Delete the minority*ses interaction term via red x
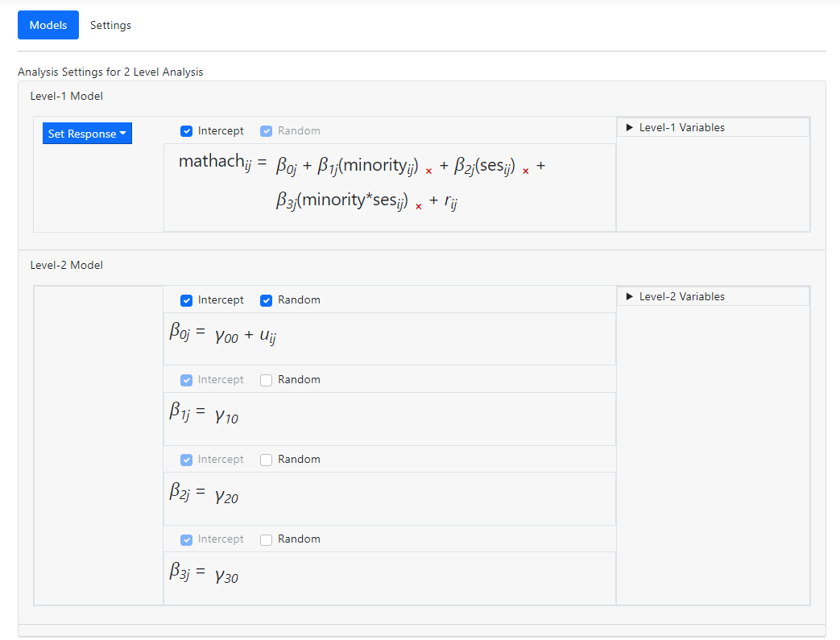 point(419,206)
